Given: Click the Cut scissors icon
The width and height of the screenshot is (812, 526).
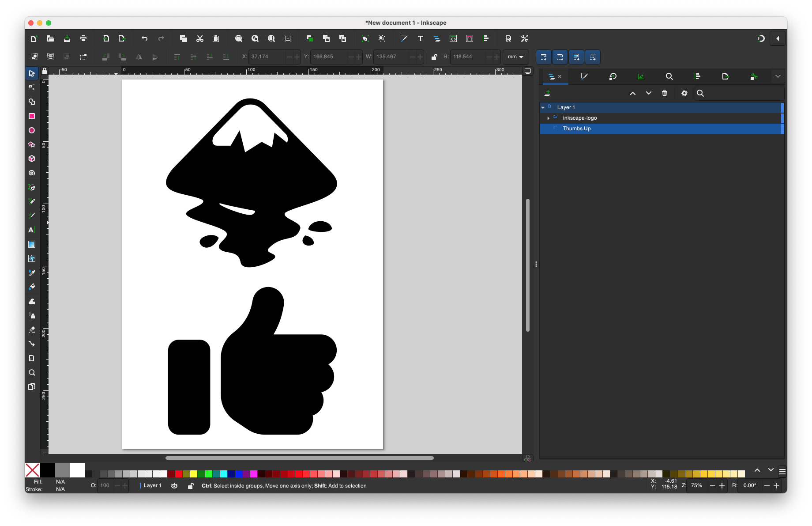Looking at the screenshot, I should coord(200,38).
